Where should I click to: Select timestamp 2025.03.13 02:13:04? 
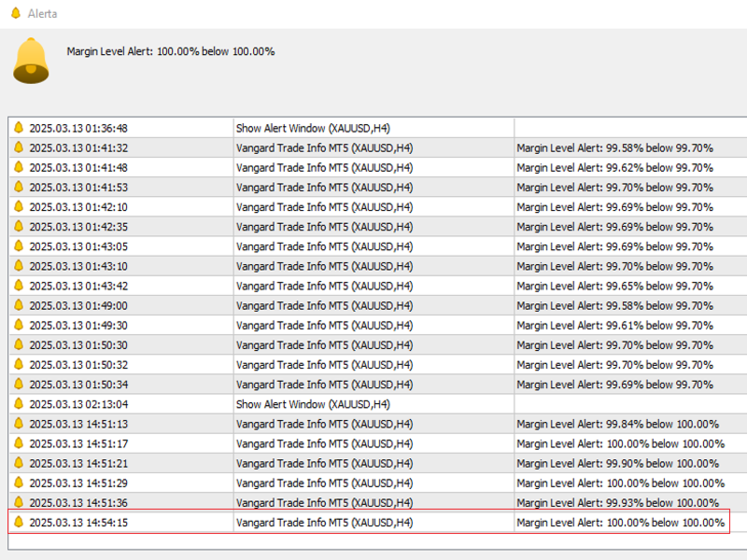tap(78, 404)
